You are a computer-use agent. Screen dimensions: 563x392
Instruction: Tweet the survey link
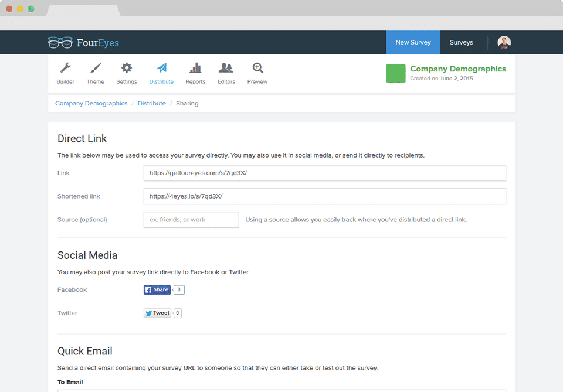tap(157, 313)
